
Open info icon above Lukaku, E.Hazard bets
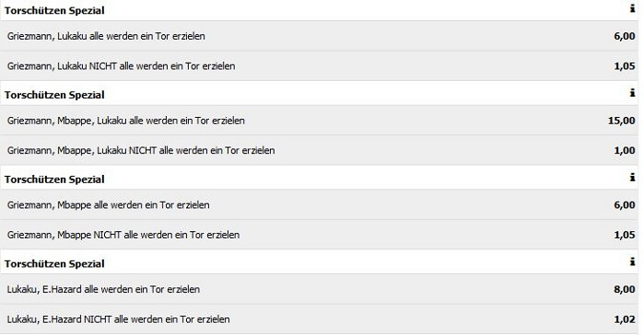tap(632, 261)
